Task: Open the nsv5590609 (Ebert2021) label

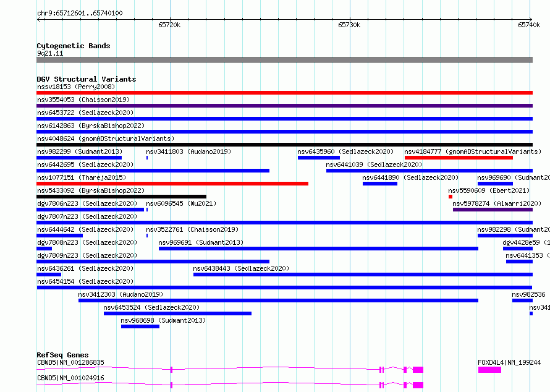Action: coord(489,190)
